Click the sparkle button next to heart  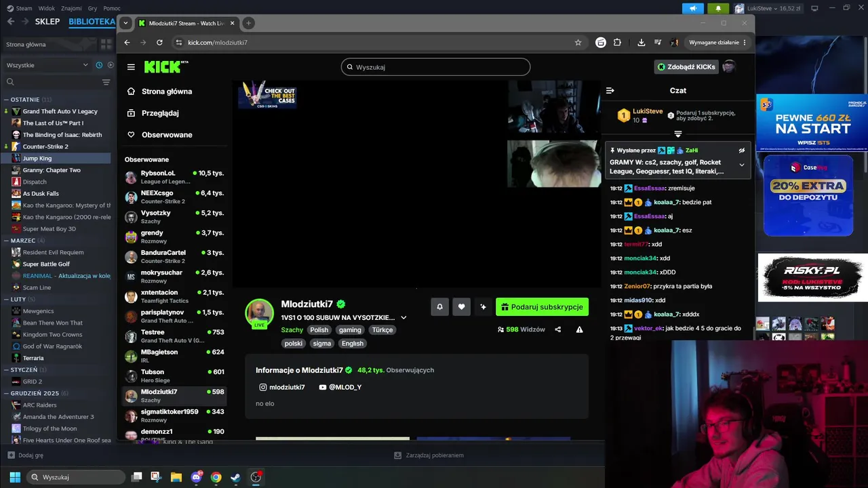click(x=483, y=307)
